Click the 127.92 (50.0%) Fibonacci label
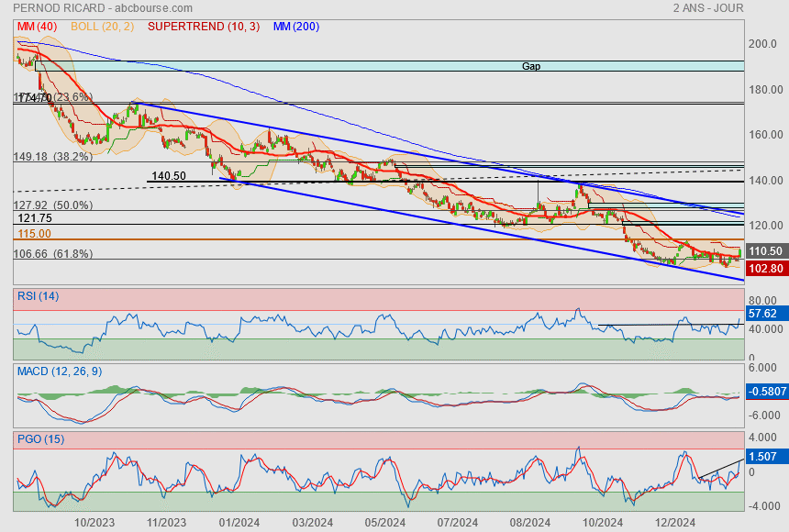789x532 pixels. pos(53,205)
